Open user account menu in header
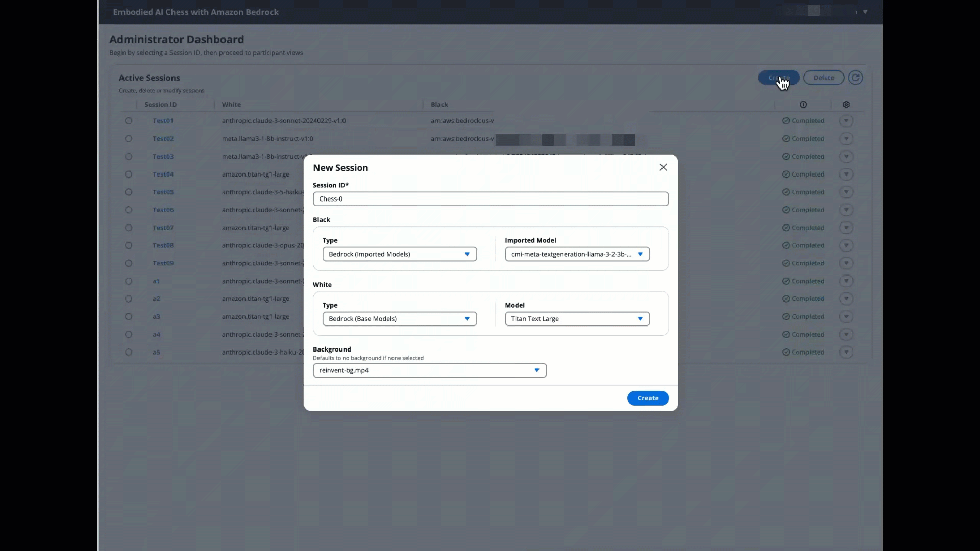This screenshot has height=551, width=980. pyautogui.click(x=865, y=12)
